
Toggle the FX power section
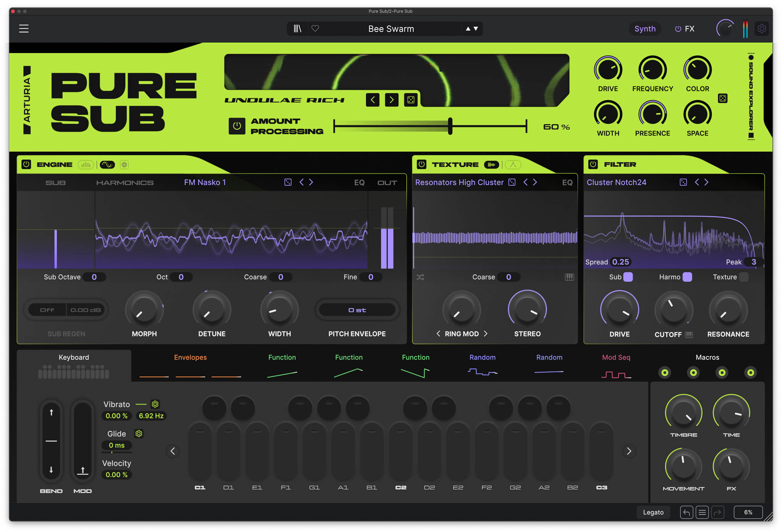tap(678, 29)
